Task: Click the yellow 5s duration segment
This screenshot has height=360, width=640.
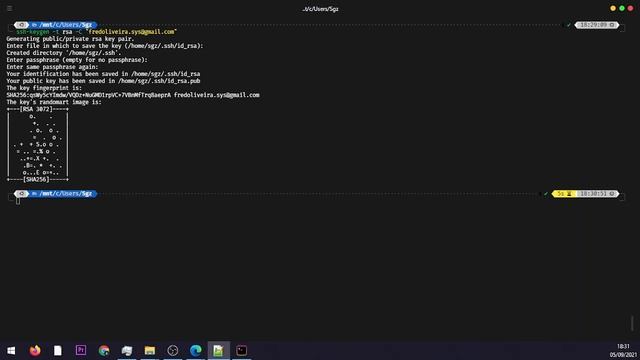Action: [564, 193]
